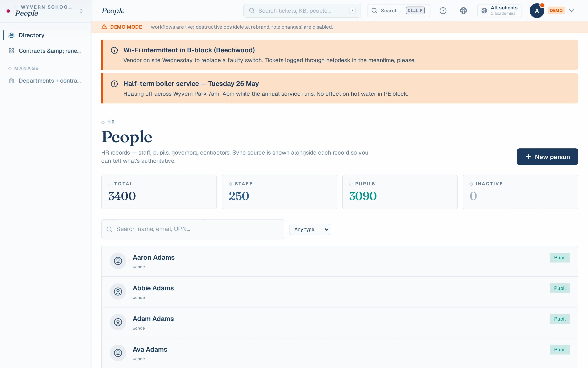
Task: Click the slash shortcut badge in search
Action: pyautogui.click(x=352, y=10)
